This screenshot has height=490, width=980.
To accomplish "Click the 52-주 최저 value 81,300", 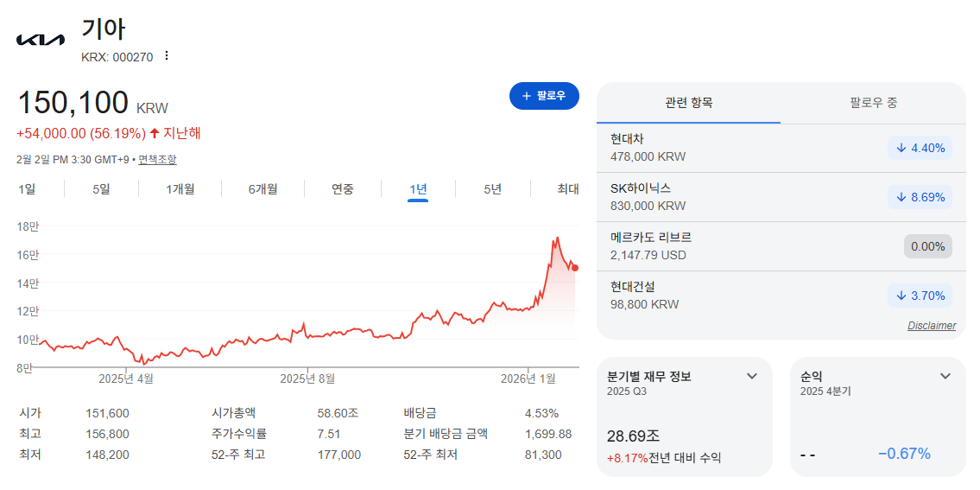I will click(x=542, y=455).
